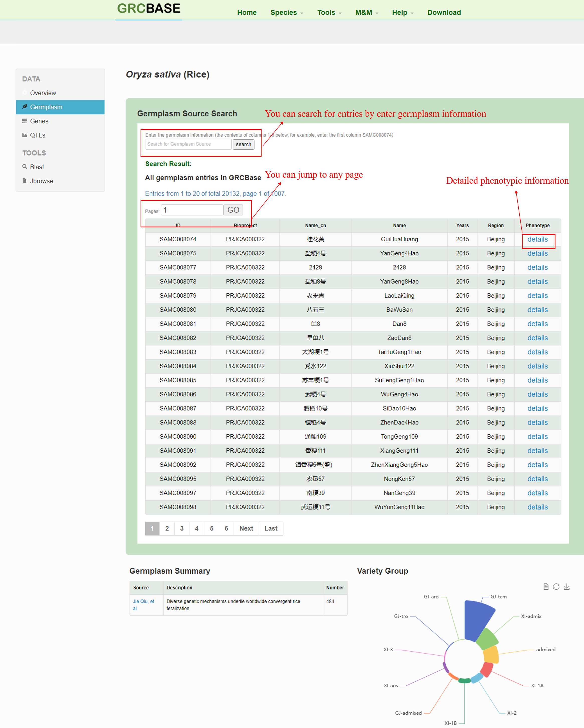Click the Blast magnifier icon
Image resolution: width=584 pixels, height=728 pixels.
pyautogui.click(x=25, y=166)
